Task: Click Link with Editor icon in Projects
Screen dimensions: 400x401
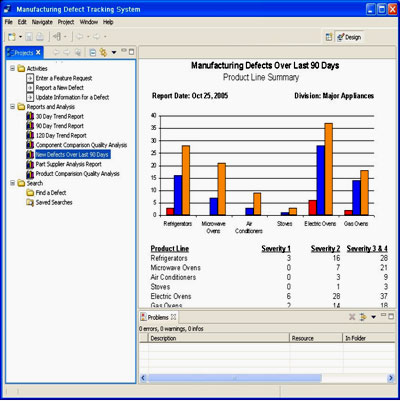Action: tap(103, 52)
